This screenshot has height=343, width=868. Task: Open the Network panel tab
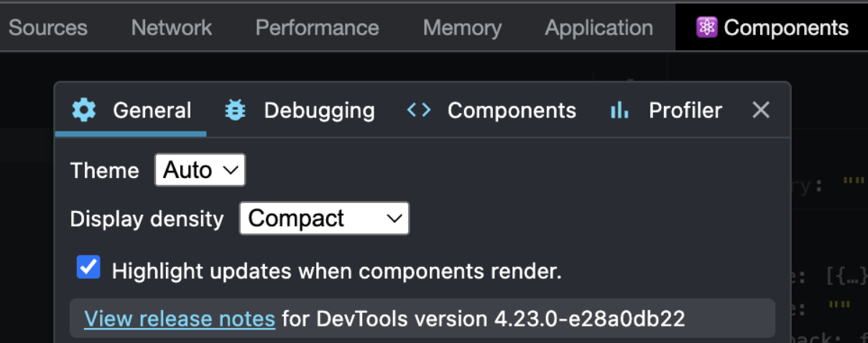click(172, 27)
